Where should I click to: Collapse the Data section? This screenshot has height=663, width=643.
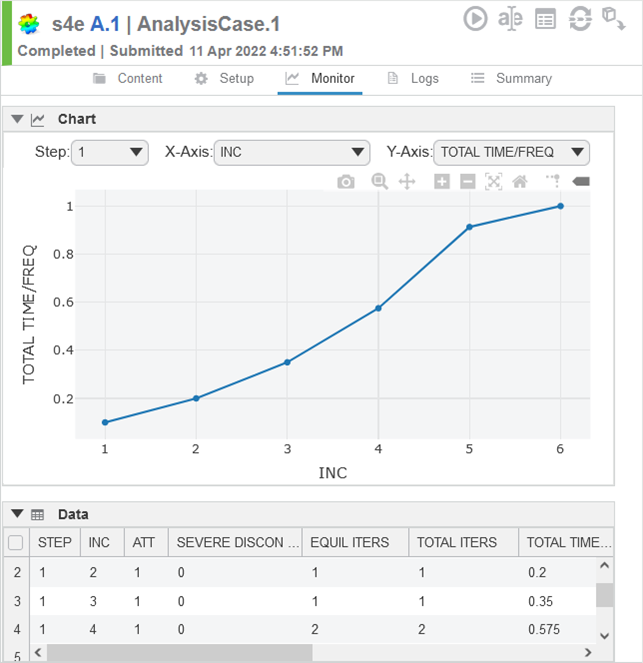pos(16,514)
